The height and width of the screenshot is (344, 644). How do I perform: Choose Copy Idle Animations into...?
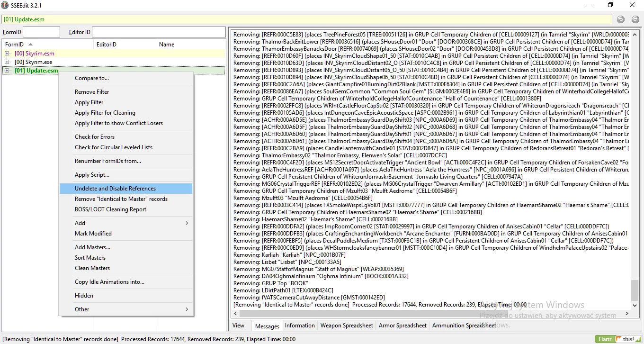(126, 282)
